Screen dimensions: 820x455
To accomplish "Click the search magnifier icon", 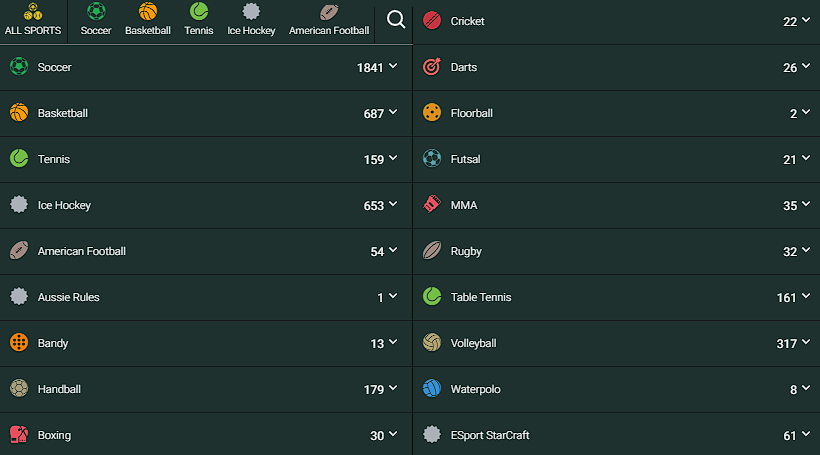I will (396, 20).
